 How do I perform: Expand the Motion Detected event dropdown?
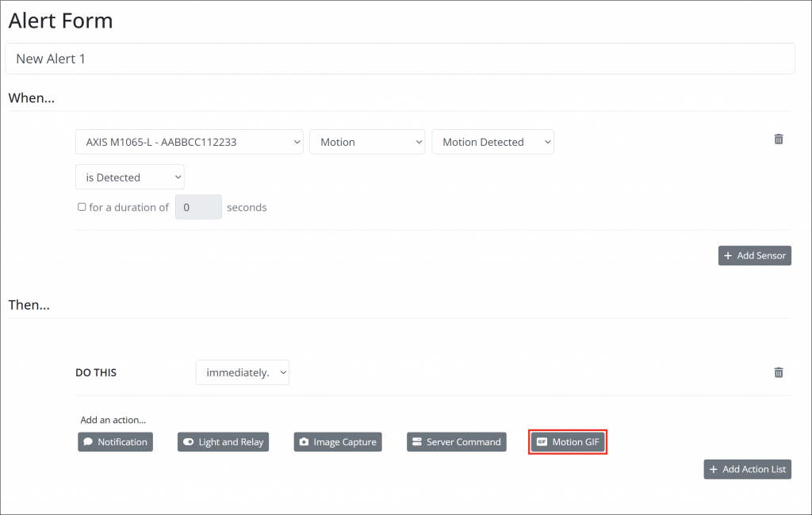point(492,141)
